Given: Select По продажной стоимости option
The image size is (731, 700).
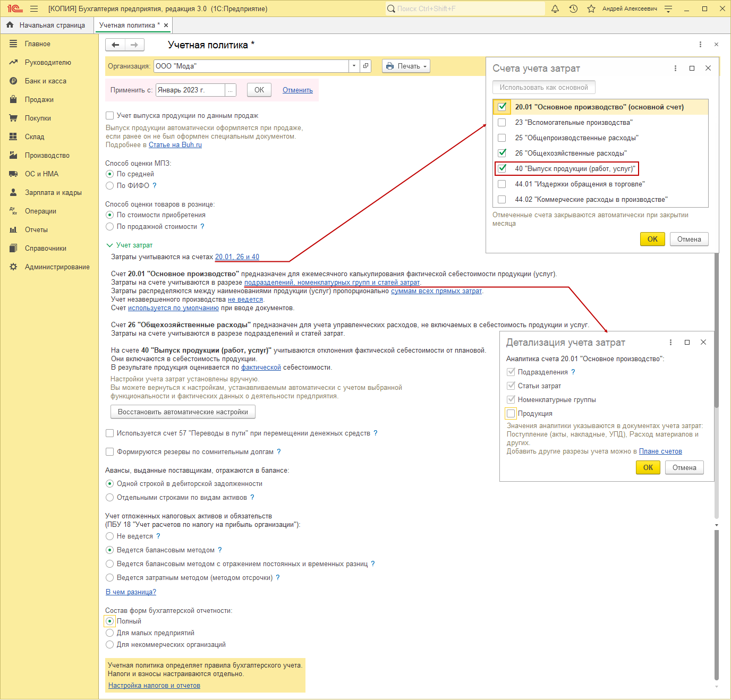Looking at the screenshot, I should point(110,226).
